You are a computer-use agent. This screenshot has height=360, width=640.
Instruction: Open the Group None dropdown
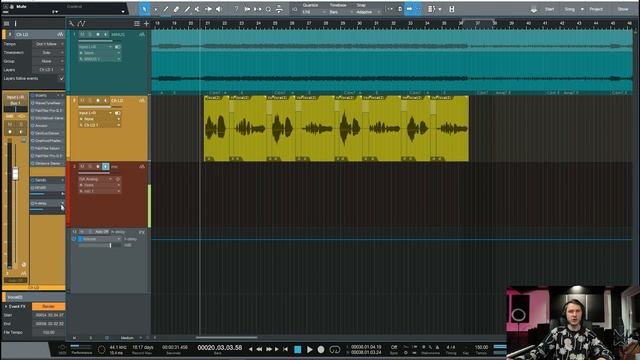click(48, 61)
